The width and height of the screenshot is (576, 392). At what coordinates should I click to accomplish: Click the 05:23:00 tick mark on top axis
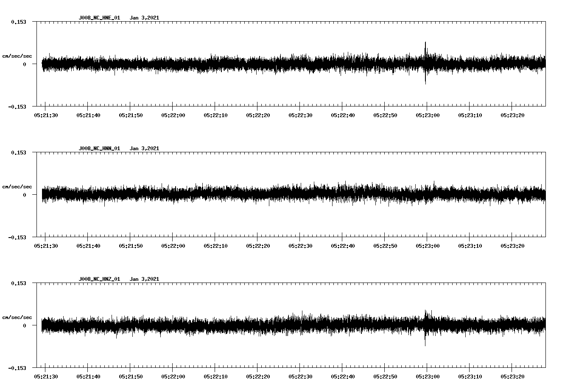428,107
